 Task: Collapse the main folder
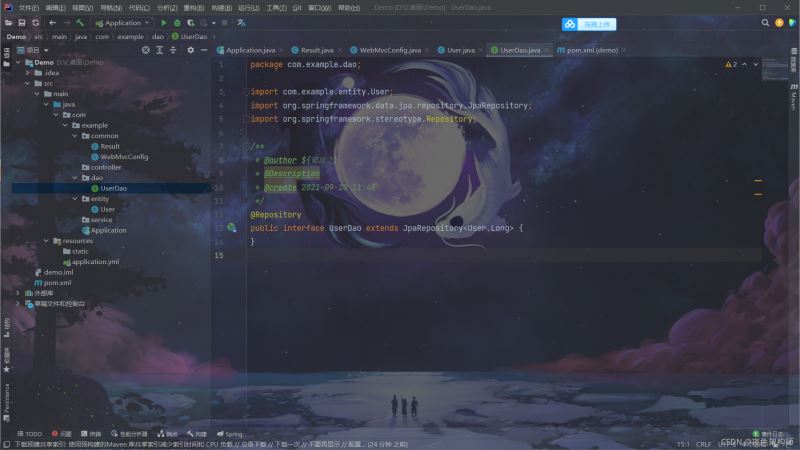click(37, 94)
